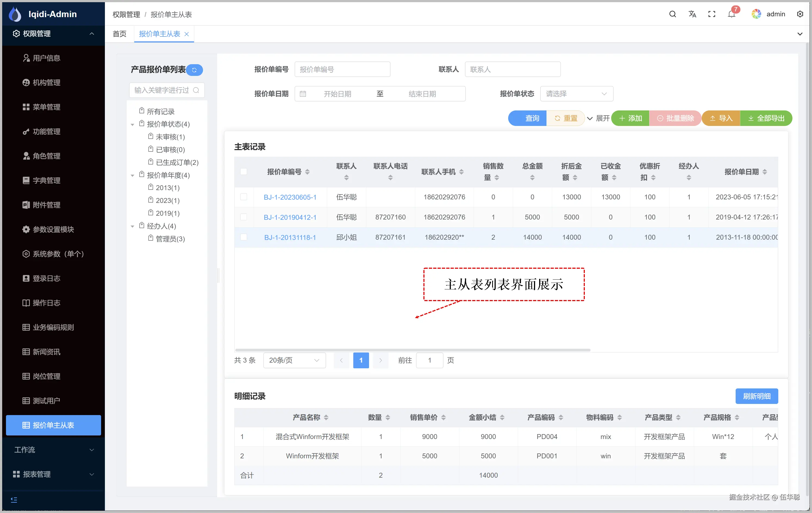
Task: Click the search magnifier icon in header
Action: tap(672, 14)
